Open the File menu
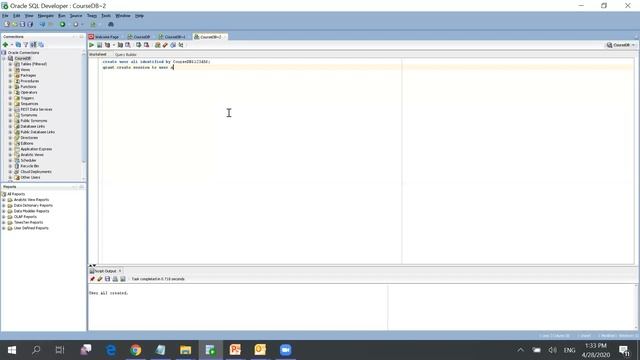 5,16
